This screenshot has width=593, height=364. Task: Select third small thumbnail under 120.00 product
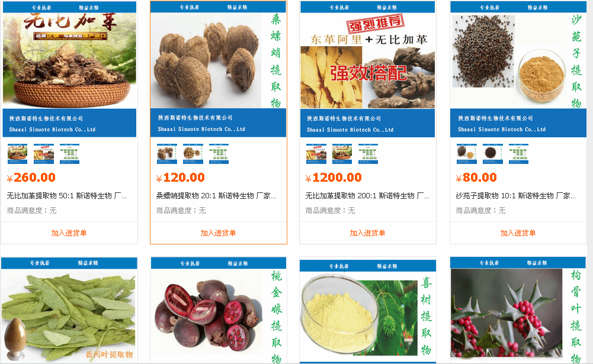pyautogui.click(x=219, y=153)
